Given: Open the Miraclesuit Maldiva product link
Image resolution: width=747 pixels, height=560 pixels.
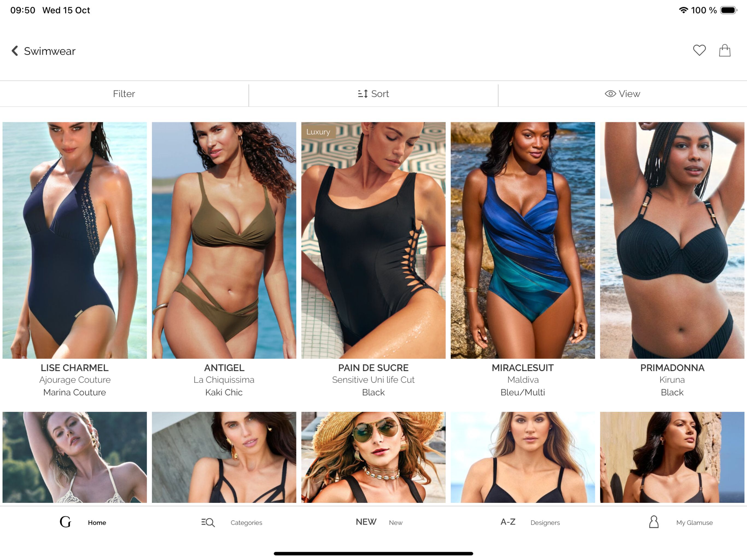Looking at the screenshot, I should tap(523, 380).
